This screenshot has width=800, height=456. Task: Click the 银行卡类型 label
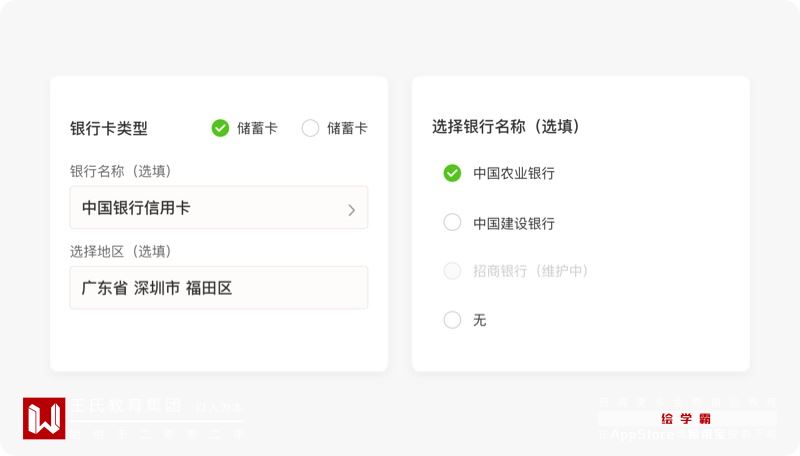point(109,128)
